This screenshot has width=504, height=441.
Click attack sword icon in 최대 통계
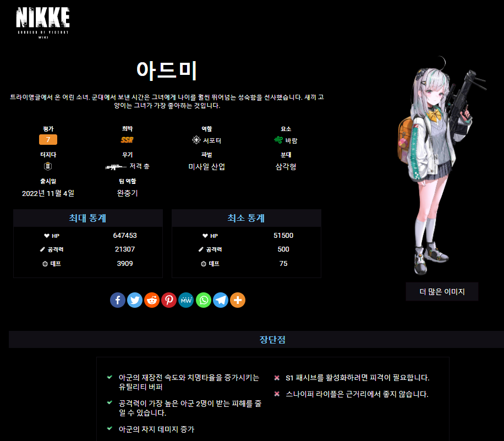[x=42, y=249]
